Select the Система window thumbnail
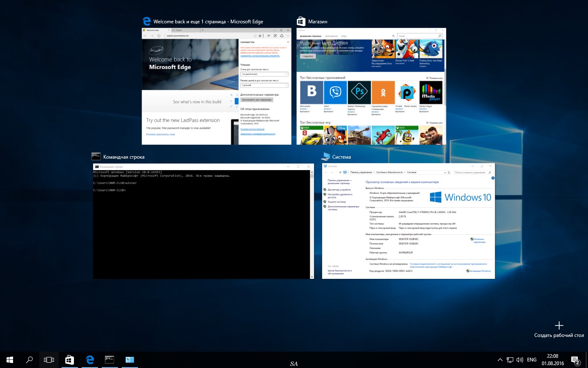The width and height of the screenshot is (588, 368). click(x=408, y=221)
